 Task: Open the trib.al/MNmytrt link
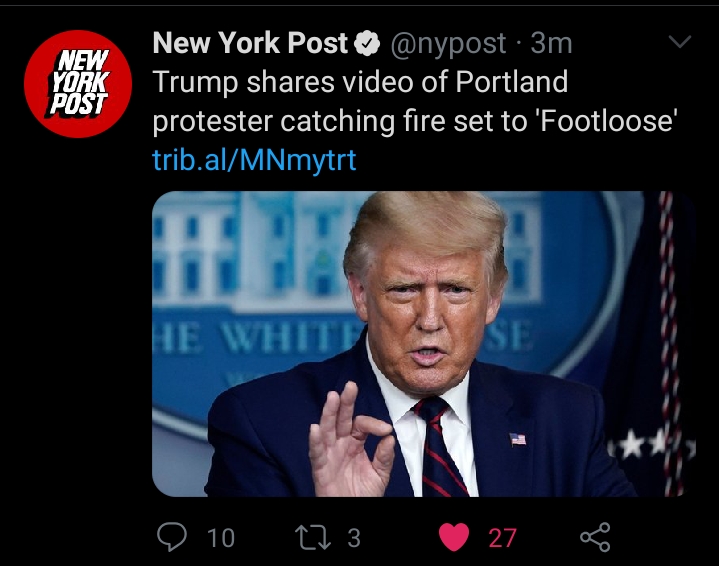254,160
